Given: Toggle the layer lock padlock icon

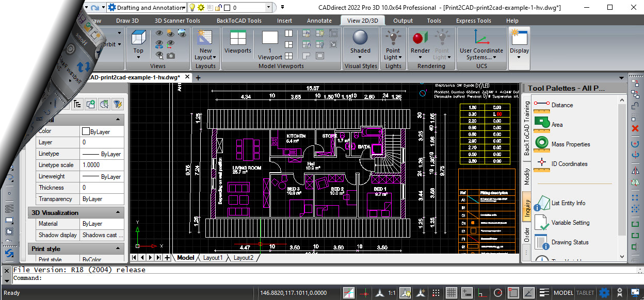Looking at the screenshot, I should [x=218, y=8].
